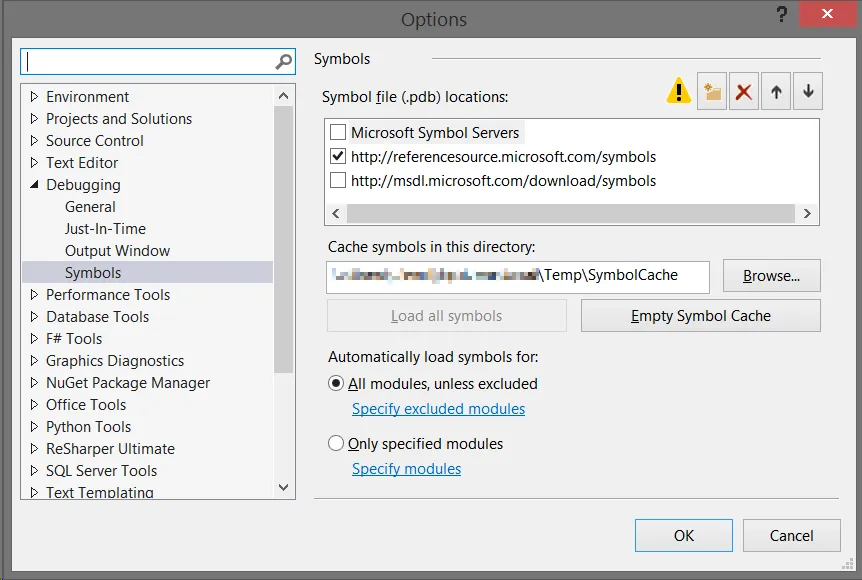Move symbol location down in list
This screenshot has height=580, width=862.
point(808,92)
